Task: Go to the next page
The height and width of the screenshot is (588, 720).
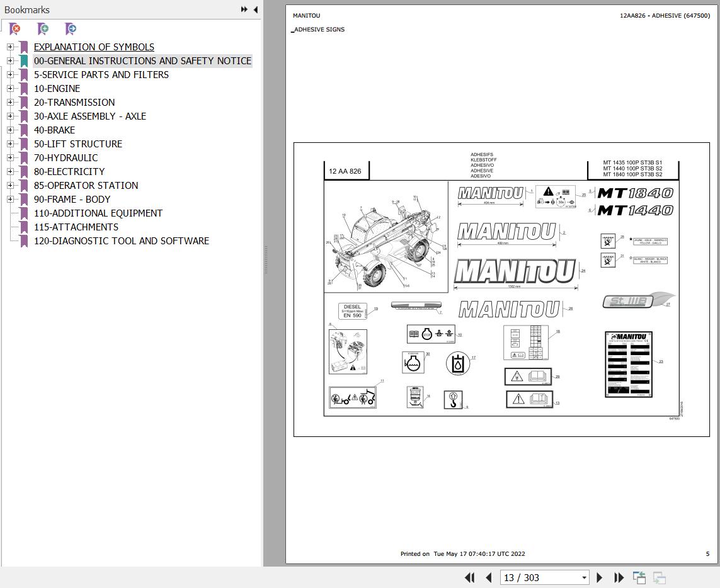Action: point(599,577)
